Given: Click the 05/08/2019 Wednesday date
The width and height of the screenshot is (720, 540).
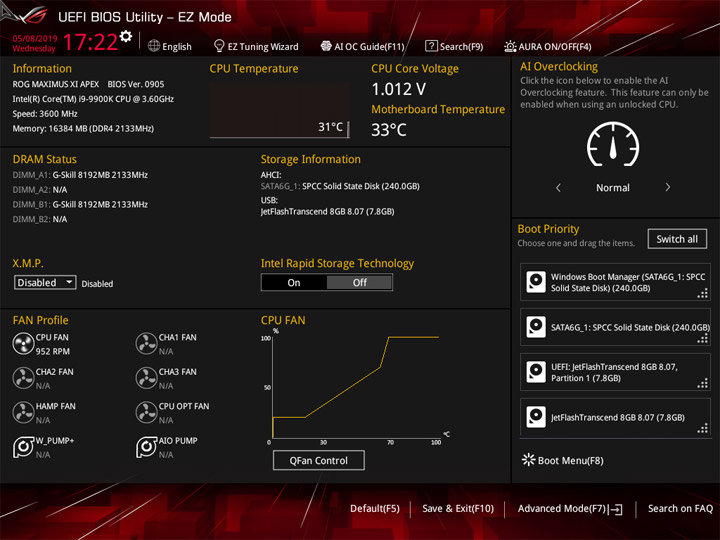Looking at the screenshot, I should click(x=34, y=43).
